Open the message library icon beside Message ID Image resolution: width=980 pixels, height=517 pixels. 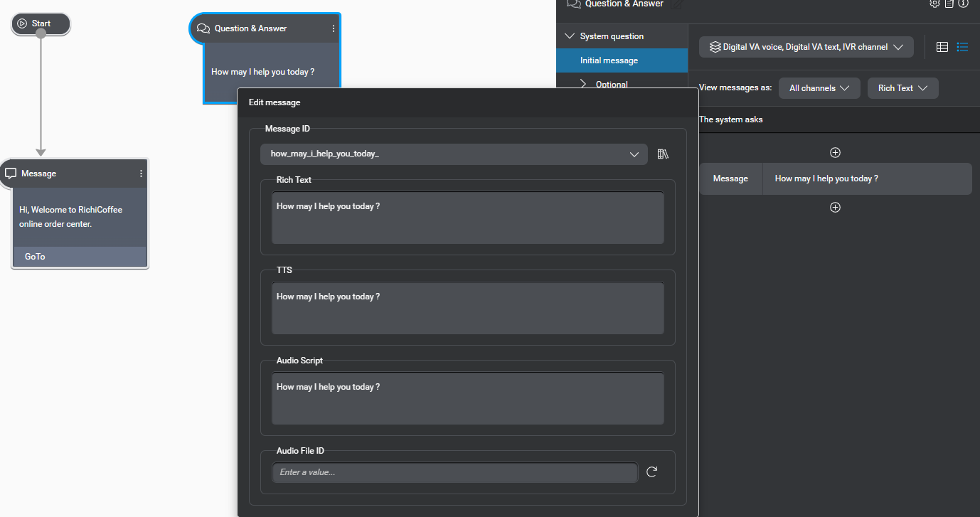(x=663, y=154)
